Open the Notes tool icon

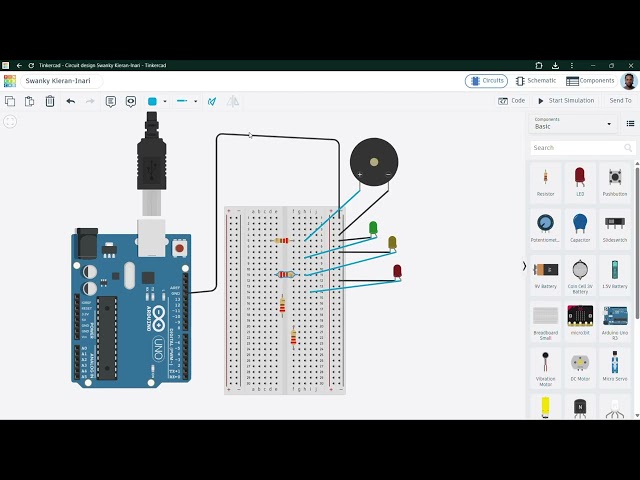pyautogui.click(x=111, y=101)
